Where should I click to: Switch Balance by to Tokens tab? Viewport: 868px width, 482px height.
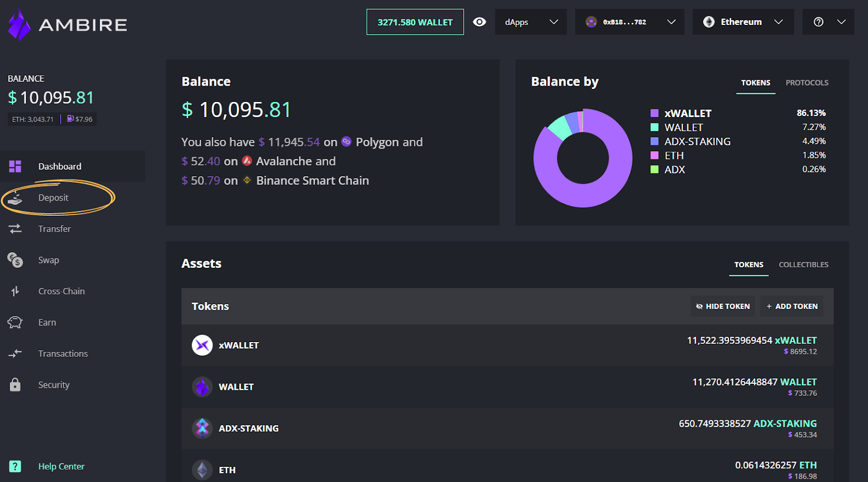pyautogui.click(x=756, y=83)
